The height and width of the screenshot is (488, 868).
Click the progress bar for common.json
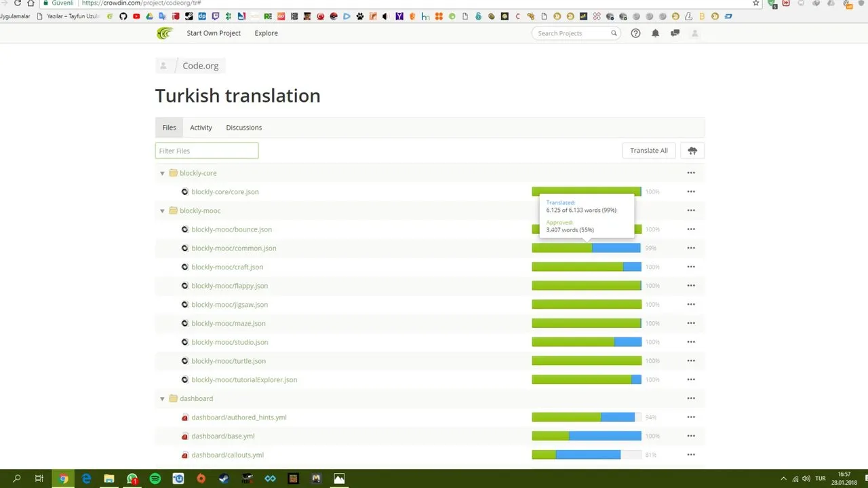[587, 248]
